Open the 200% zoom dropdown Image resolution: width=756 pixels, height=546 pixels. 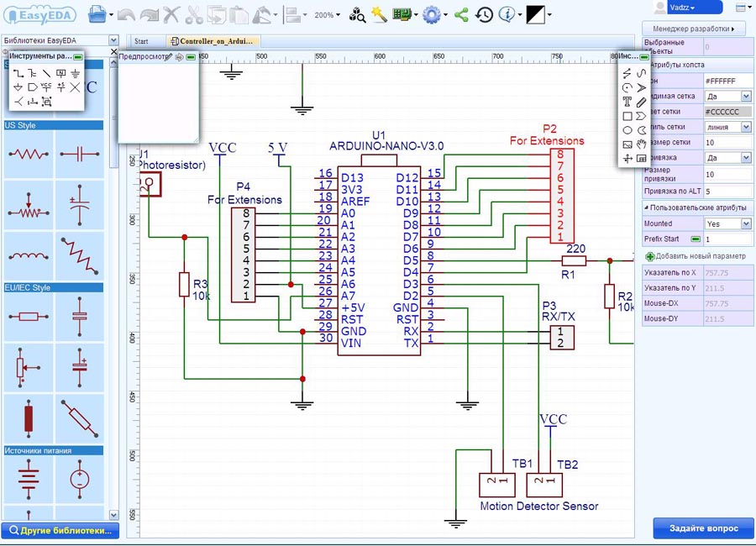[327, 15]
